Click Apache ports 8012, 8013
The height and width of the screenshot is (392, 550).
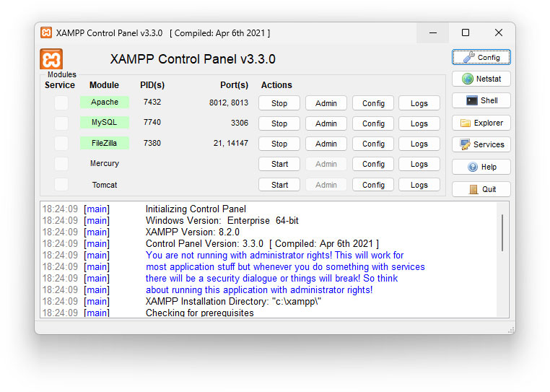pos(229,103)
